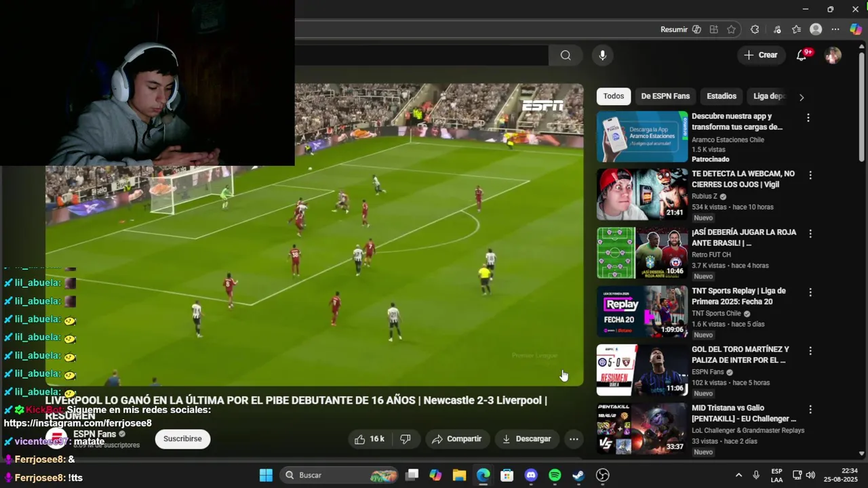Open the Copilot sidebar icon
Image resolution: width=868 pixels, height=488 pixels.
tap(856, 29)
